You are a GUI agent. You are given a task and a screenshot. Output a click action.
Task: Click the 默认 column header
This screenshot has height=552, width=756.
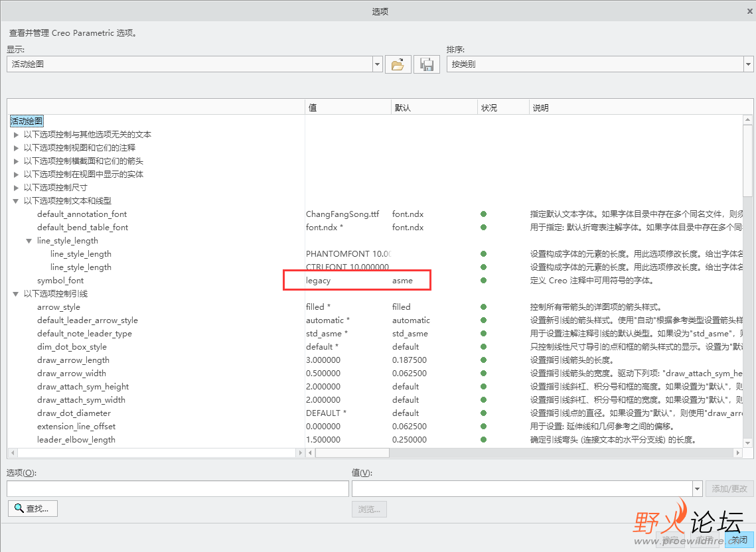pos(434,107)
